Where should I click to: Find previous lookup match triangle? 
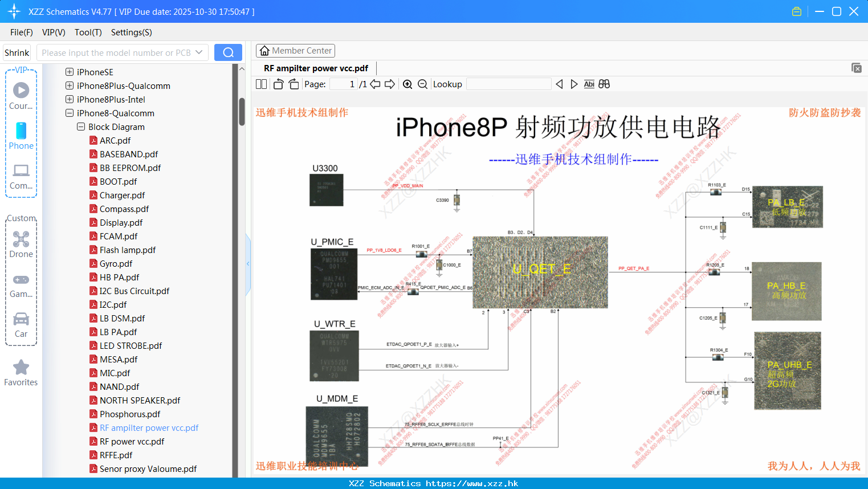(559, 84)
